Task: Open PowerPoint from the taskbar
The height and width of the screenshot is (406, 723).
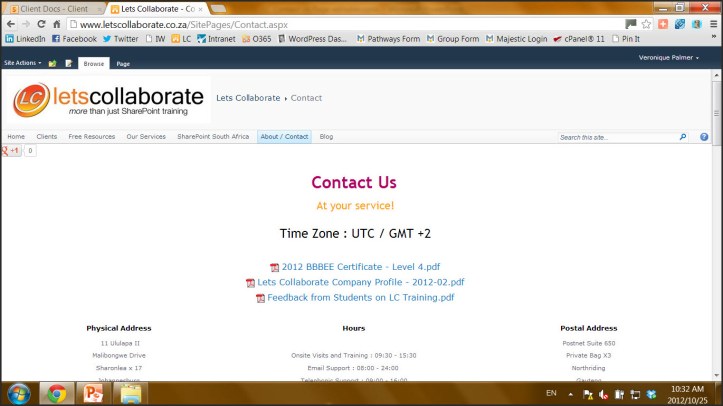Action: pyautogui.click(x=94, y=393)
